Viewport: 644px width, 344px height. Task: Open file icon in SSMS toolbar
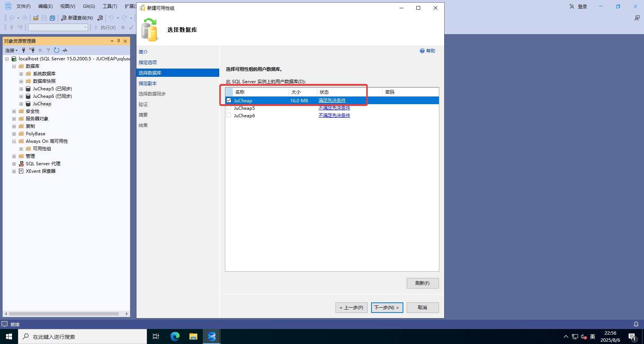pyautogui.click(x=36, y=18)
